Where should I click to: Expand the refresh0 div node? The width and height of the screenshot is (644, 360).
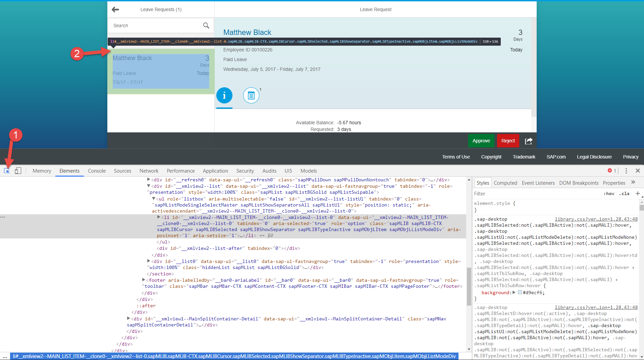pyautogui.click(x=149, y=180)
